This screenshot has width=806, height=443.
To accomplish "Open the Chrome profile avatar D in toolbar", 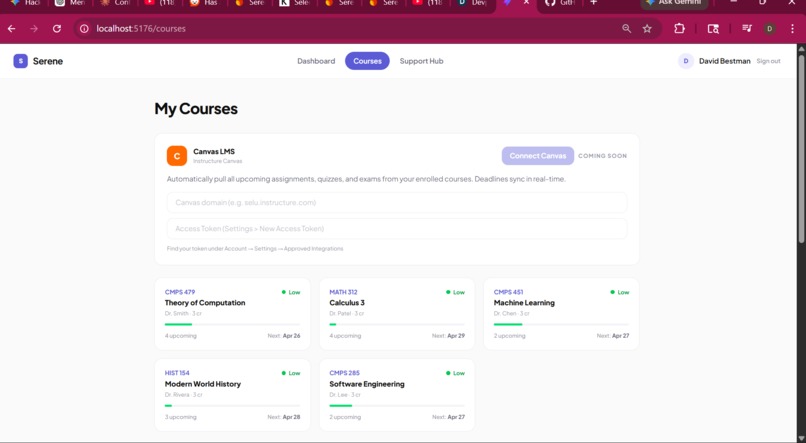I will (770, 29).
